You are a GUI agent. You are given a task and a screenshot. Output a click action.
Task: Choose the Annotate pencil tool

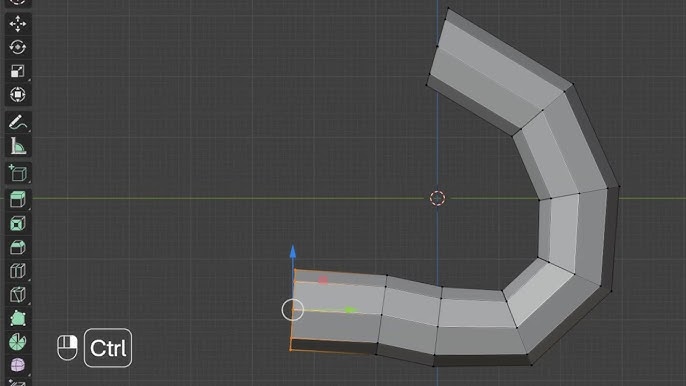tap(18, 123)
